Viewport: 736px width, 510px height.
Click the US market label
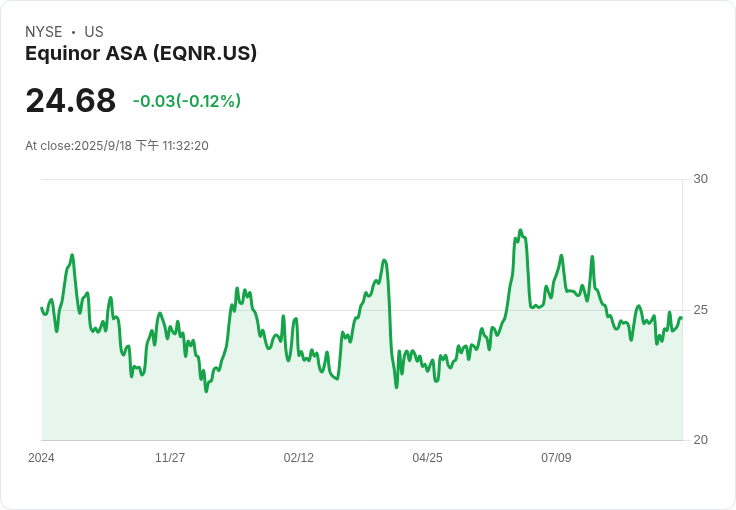point(94,32)
